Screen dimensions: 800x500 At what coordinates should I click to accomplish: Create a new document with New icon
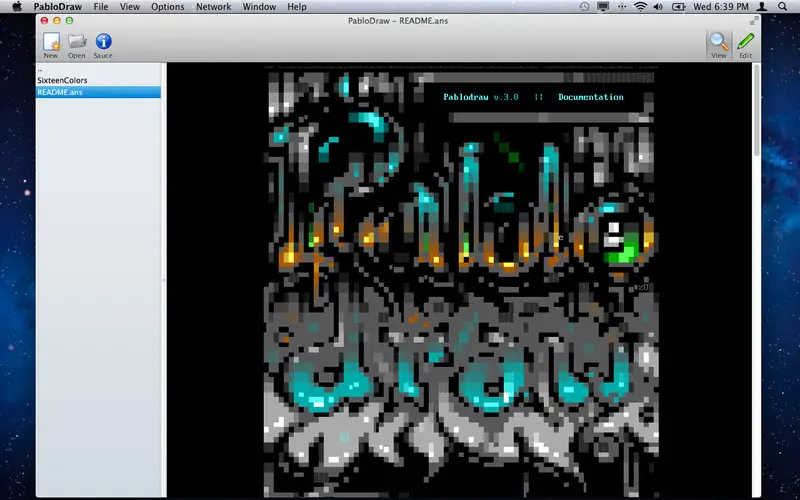(x=51, y=45)
